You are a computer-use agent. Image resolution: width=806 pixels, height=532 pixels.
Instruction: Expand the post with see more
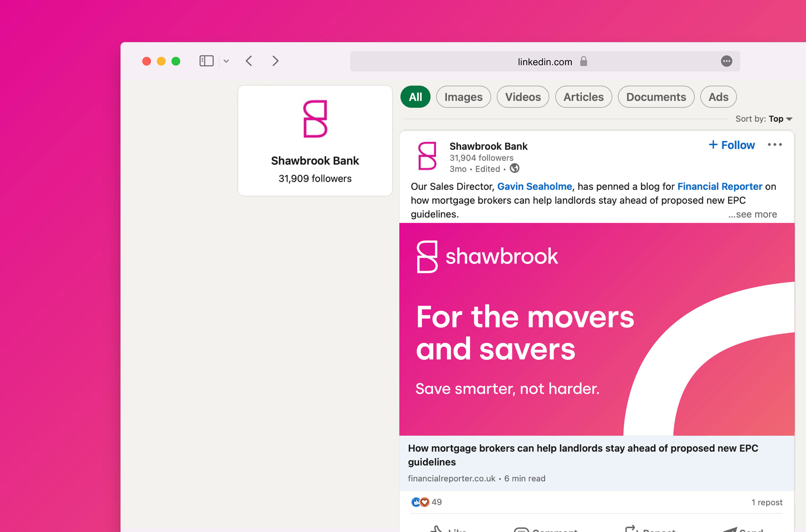tap(752, 214)
